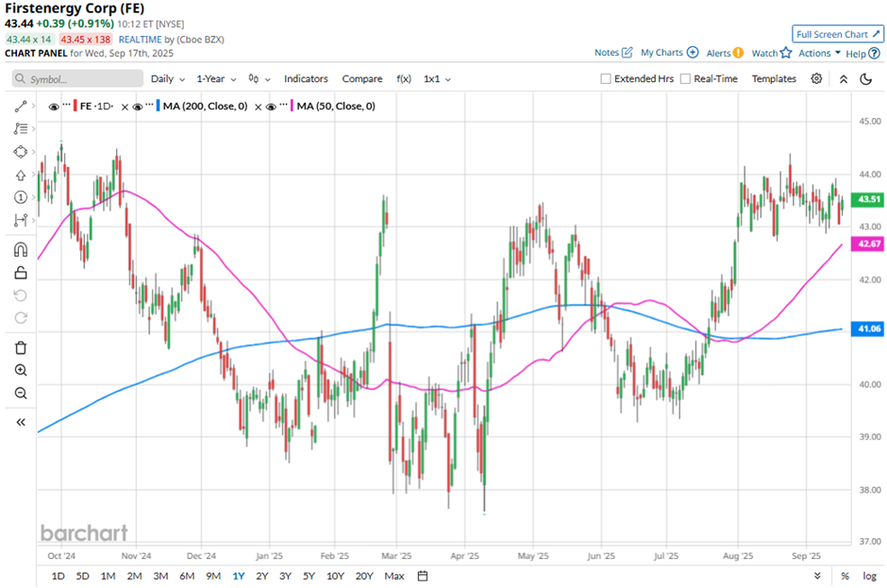
Task: Click the green 43.51 price label
Action: [x=868, y=199]
